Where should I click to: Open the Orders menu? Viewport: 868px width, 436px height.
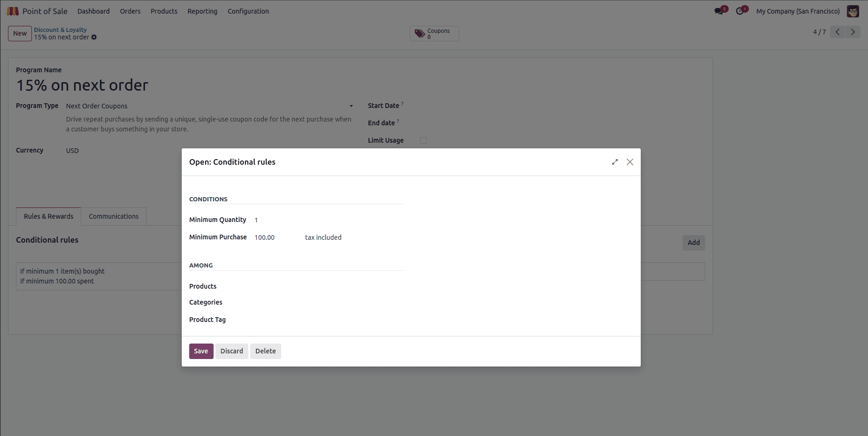tap(130, 11)
